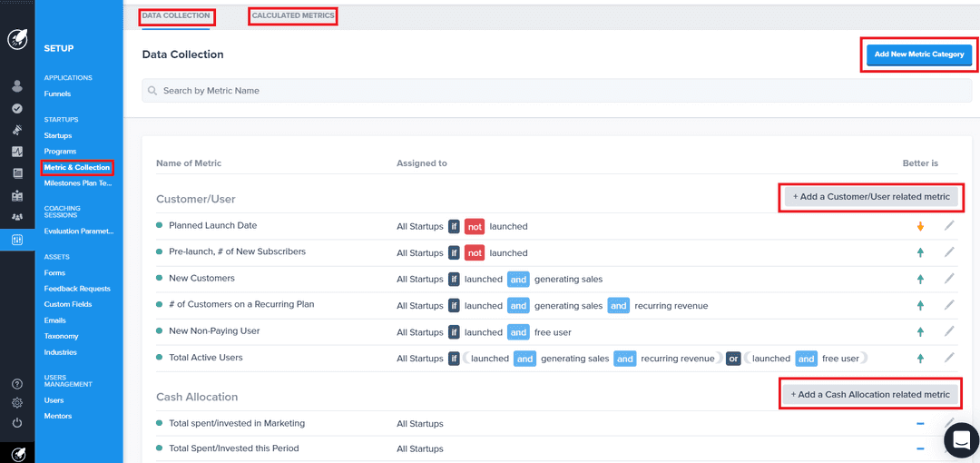Viewport: 980px width, 463px height.
Task: Open Milestones Plan Templates menu item
Action: coord(78,183)
